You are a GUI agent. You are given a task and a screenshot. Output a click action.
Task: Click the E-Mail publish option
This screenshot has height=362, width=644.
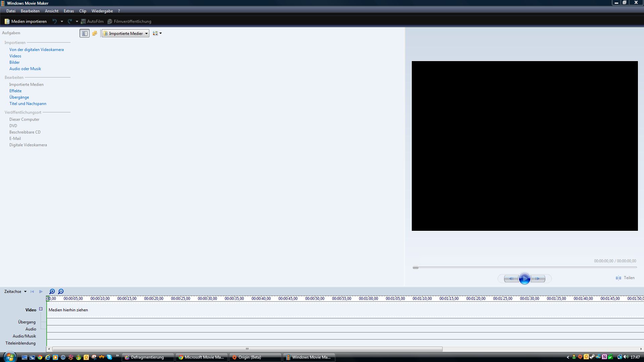[15, 139]
